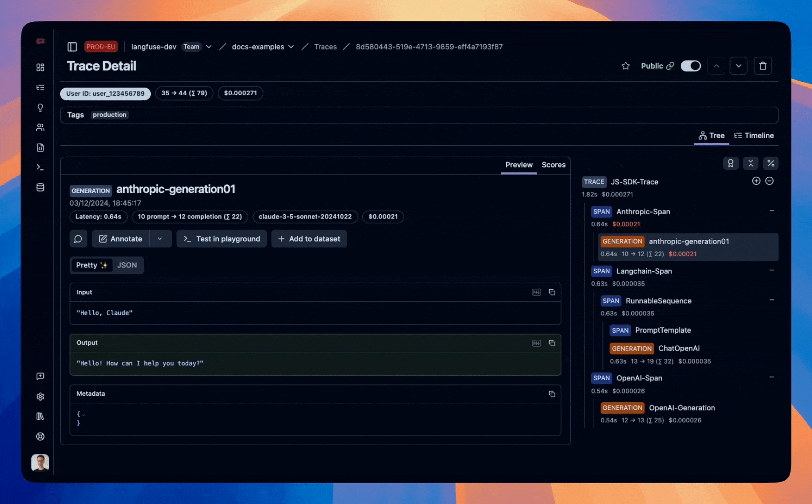Viewport: 812px width, 504px height.
Task: Toggle markdown rendering in Input box
Action: (537, 292)
